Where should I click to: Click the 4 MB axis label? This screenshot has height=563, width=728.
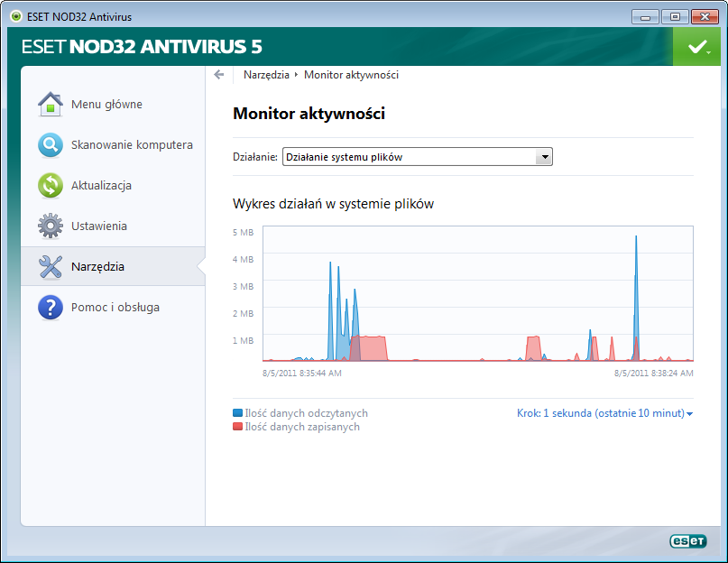pyautogui.click(x=243, y=259)
